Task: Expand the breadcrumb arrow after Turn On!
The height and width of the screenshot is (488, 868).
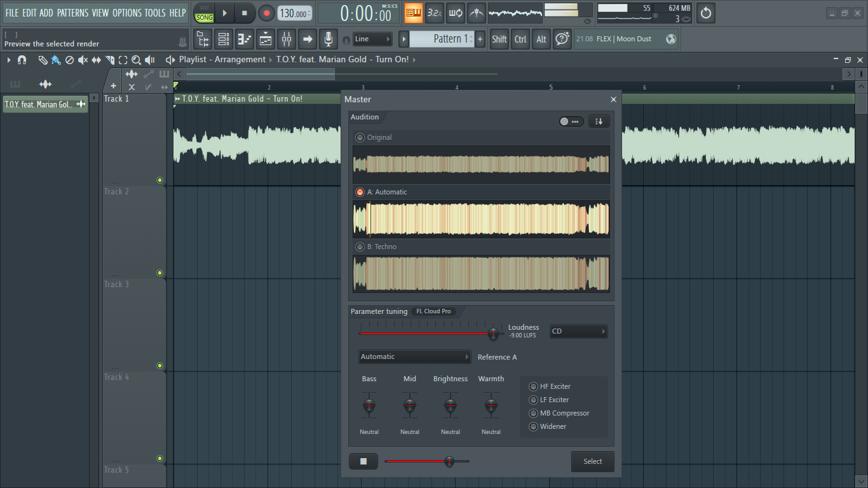Action: coord(415,60)
